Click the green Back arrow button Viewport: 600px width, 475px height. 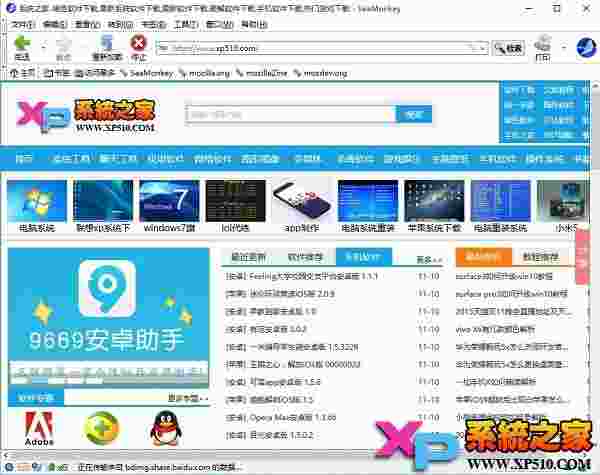[x=22, y=47]
